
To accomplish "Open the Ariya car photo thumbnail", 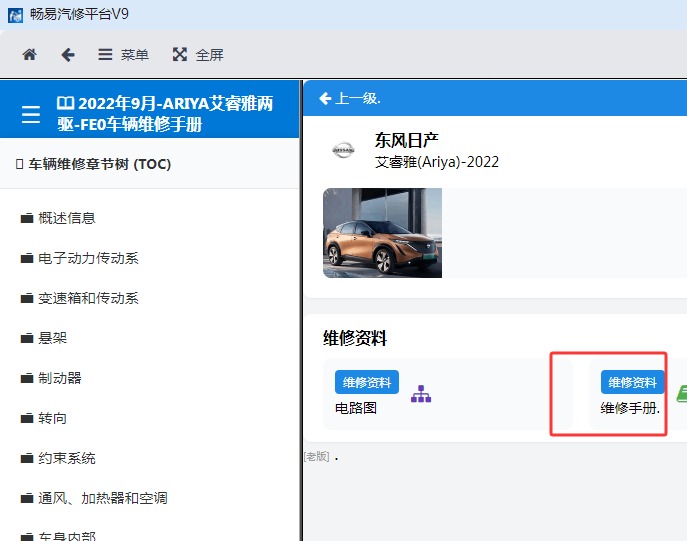I will 382,233.
